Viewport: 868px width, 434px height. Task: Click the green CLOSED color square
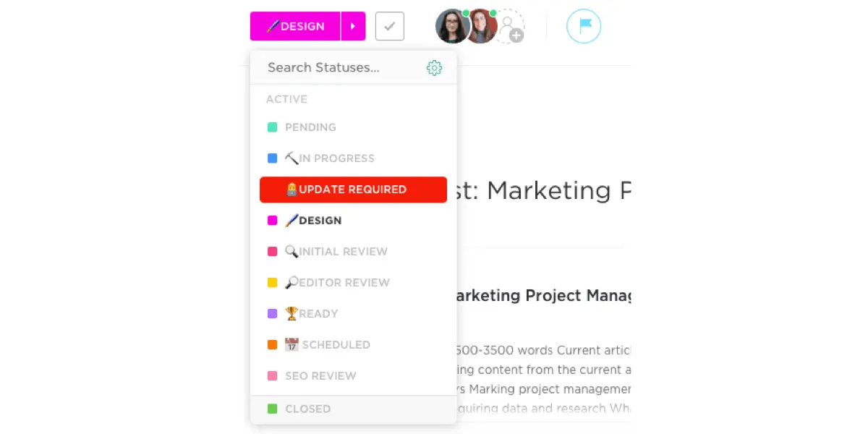tap(273, 409)
